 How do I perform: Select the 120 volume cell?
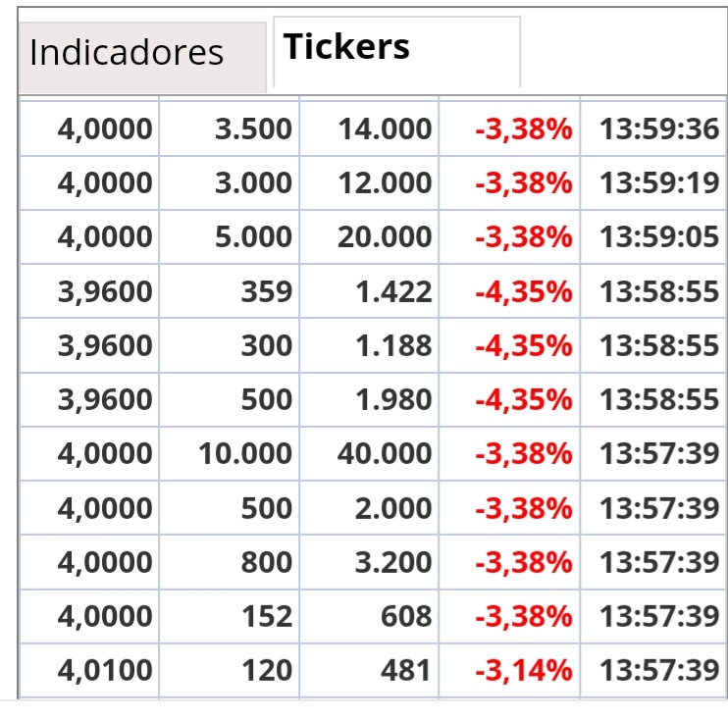coord(230,670)
